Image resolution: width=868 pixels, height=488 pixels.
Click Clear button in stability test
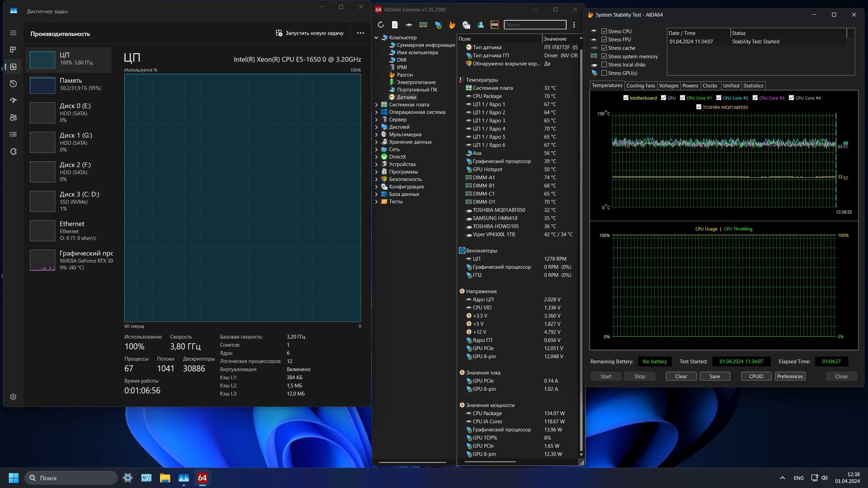point(681,376)
